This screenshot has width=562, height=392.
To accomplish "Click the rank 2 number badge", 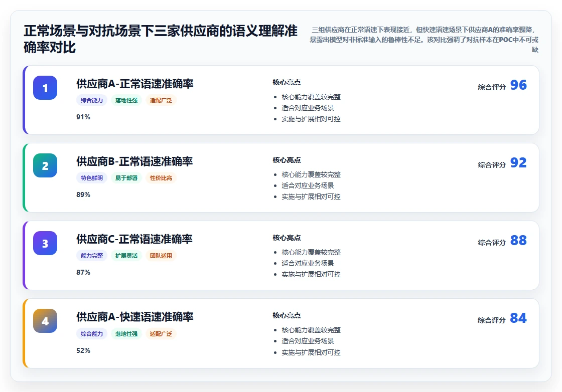I will click(x=45, y=165).
